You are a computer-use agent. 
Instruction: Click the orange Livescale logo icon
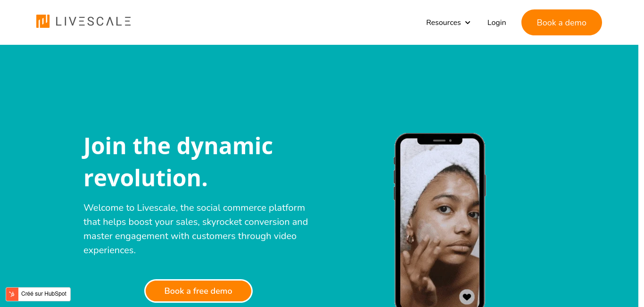pos(43,21)
